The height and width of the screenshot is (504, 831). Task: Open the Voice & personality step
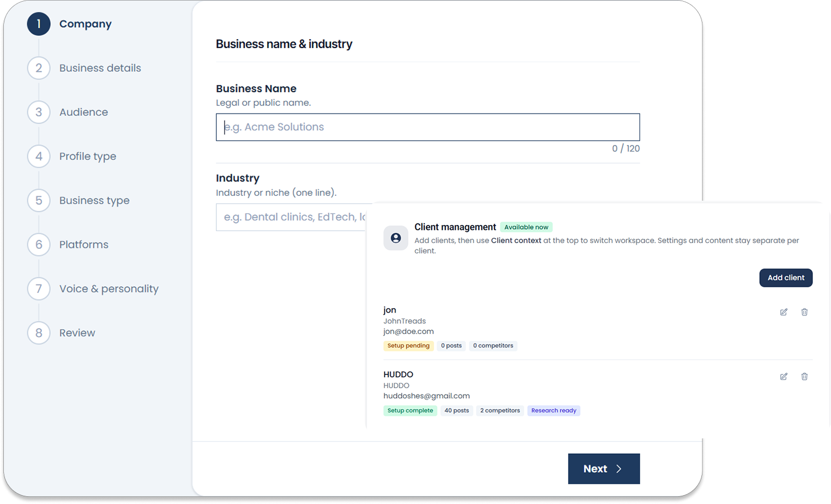(109, 288)
